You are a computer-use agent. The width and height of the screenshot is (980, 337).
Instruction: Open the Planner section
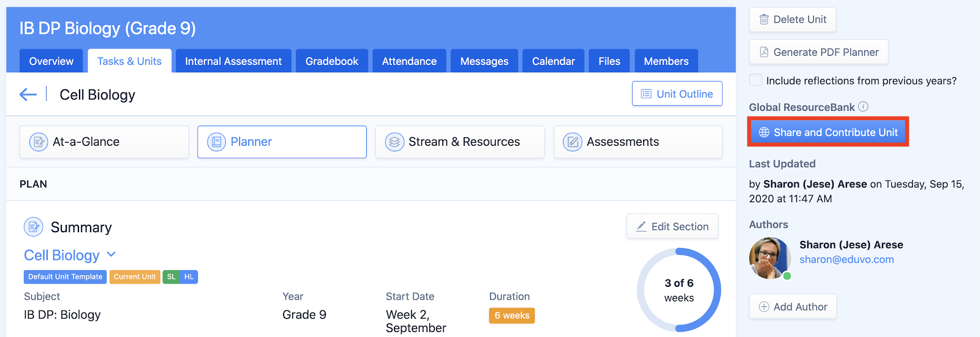282,142
